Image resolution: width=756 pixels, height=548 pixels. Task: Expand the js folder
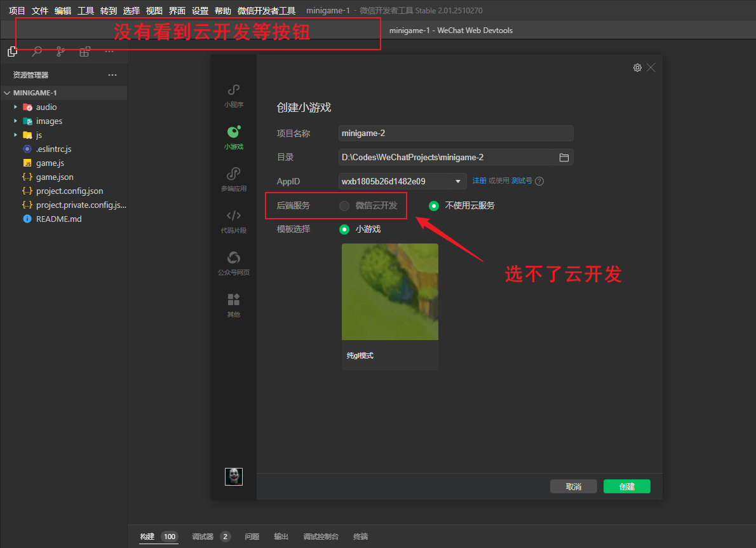click(x=15, y=135)
